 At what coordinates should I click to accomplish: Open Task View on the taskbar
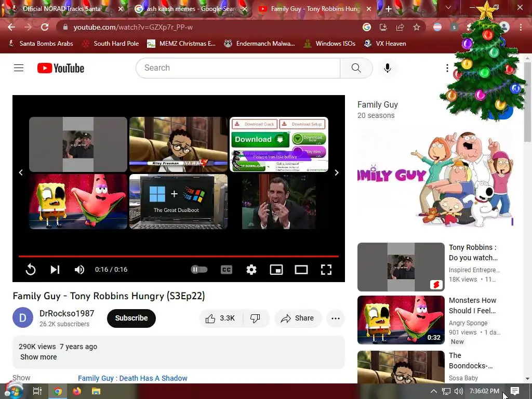[x=37, y=391]
